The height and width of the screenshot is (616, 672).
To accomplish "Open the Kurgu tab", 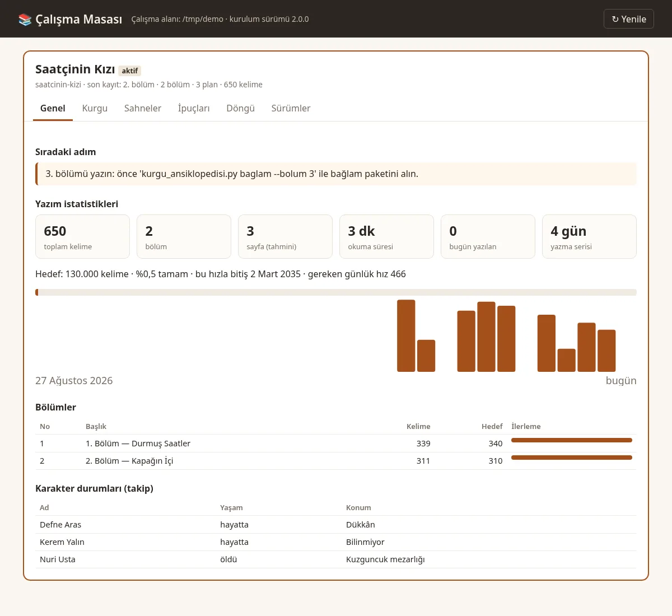I will tap(95, 108).
